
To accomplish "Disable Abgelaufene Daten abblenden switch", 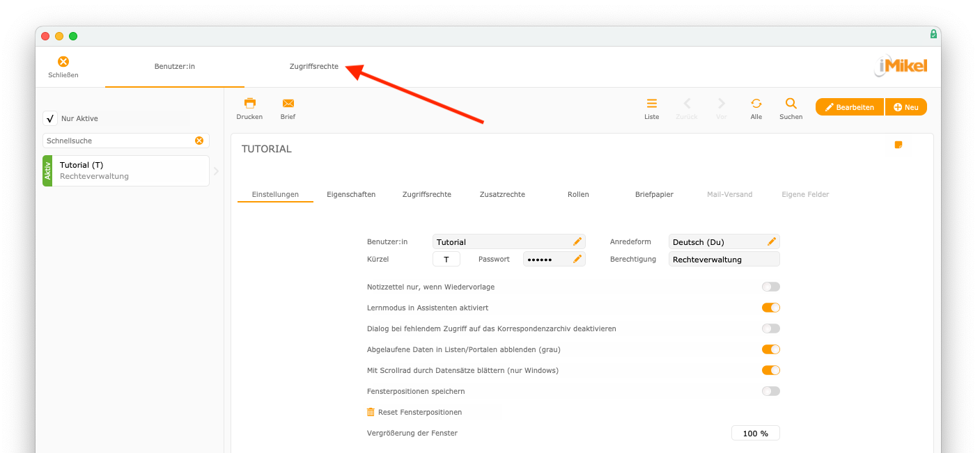I will point(770,349).
